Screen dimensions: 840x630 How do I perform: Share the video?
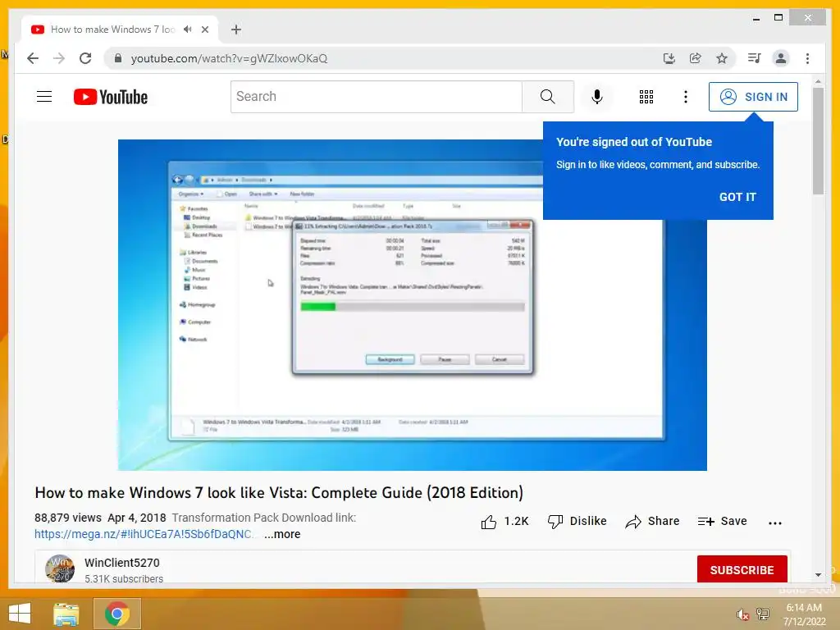(x=652, y=521)
